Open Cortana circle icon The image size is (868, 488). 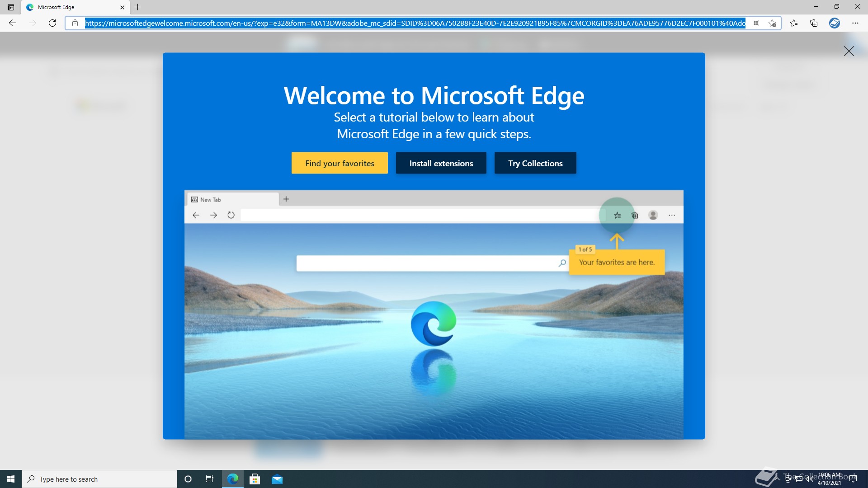point(188,479)
